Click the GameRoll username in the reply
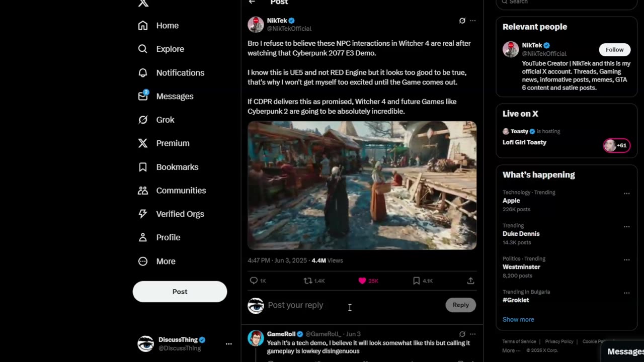 point(281,334)
